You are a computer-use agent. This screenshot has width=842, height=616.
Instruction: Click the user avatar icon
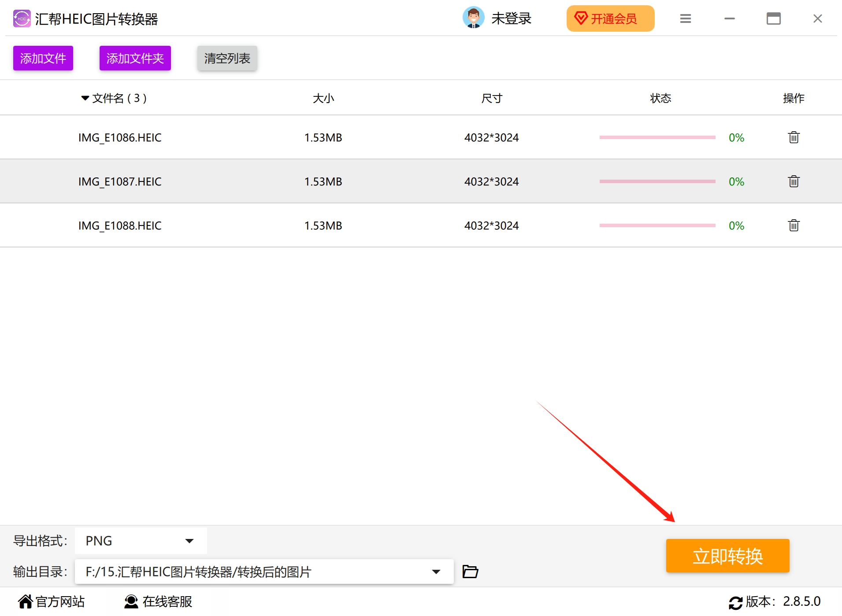tap(473, 18)
